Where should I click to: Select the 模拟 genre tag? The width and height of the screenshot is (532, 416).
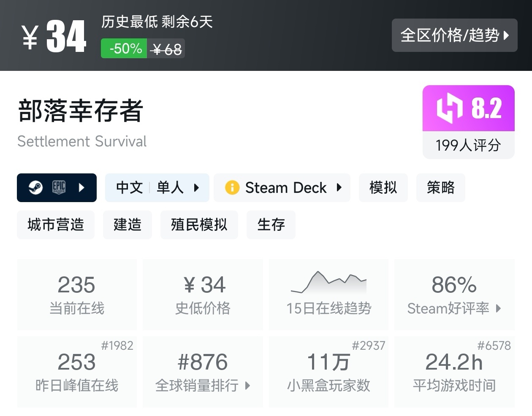[x=383, y=187]
